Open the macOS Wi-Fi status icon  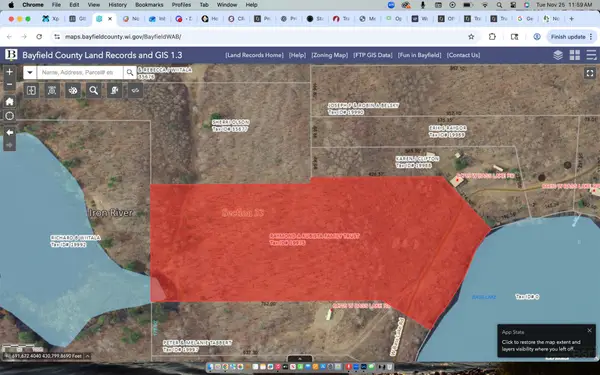tap(485, 5)
